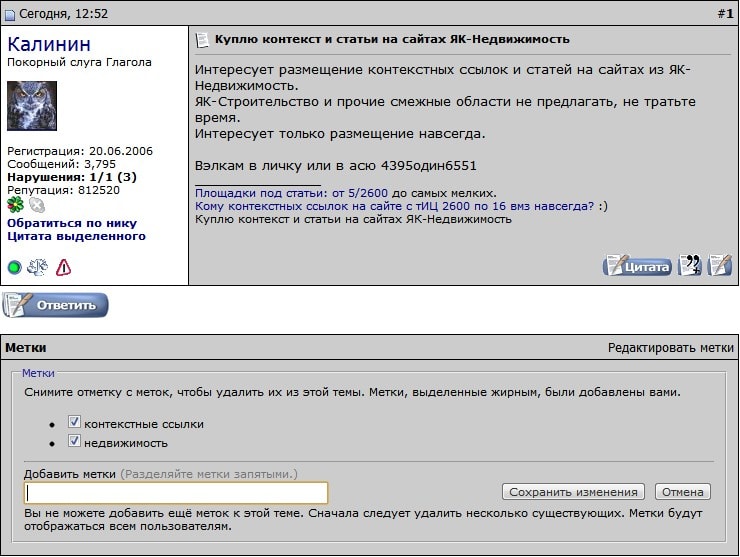Click the grey speech bubble messenger icon

[x=37, y=205]
